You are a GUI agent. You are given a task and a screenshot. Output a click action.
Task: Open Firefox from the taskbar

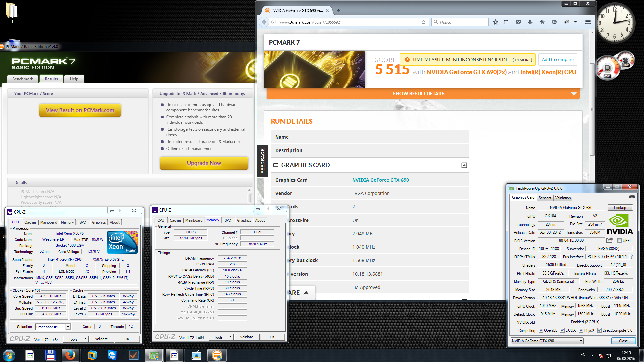pyautogui.click(x=70, y=355)
